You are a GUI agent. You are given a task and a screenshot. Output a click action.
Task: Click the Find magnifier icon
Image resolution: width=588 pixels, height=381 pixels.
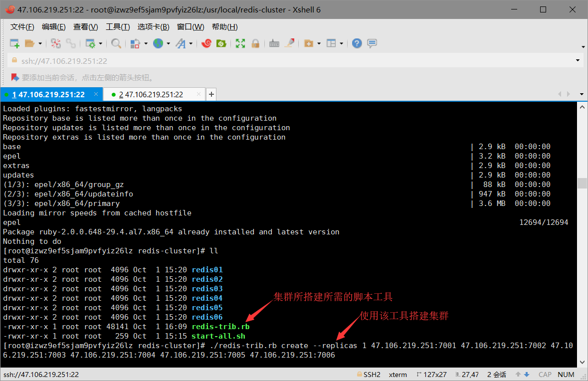click(x=116, y=43)
